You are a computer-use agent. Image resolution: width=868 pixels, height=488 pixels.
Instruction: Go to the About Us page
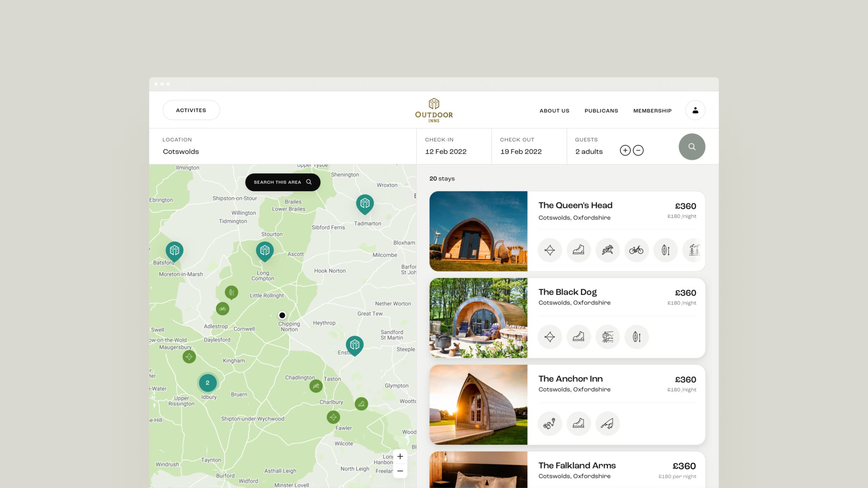pos(554,111)
